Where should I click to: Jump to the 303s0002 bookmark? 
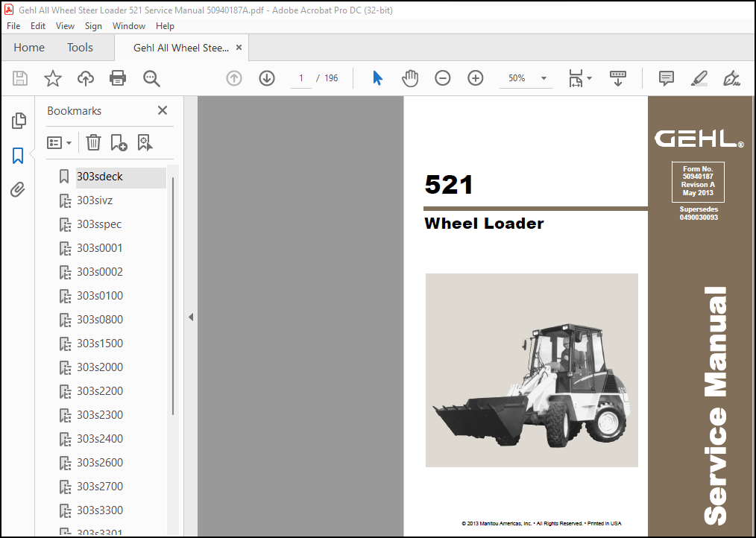tap(100, 272)
